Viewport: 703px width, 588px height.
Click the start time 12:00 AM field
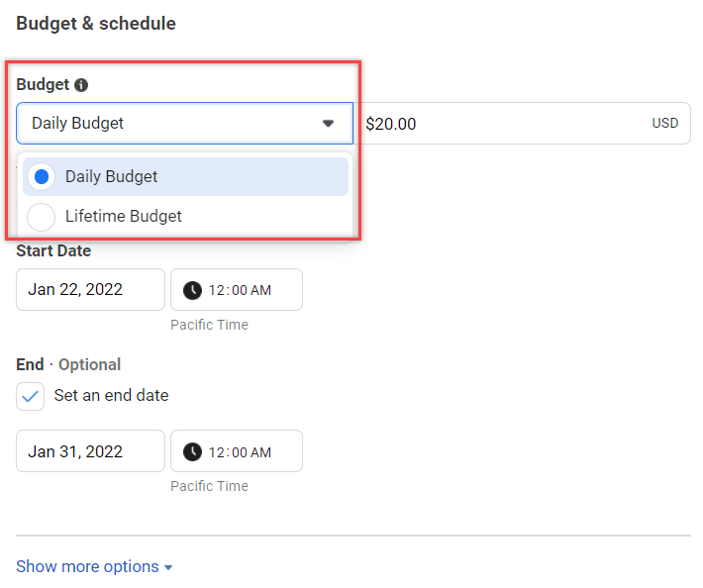(x=237, y=289)
